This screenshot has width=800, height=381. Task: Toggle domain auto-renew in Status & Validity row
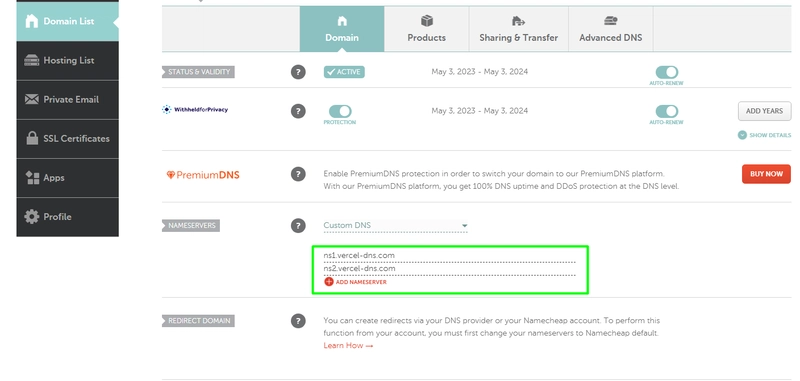[x=666, y=72]
